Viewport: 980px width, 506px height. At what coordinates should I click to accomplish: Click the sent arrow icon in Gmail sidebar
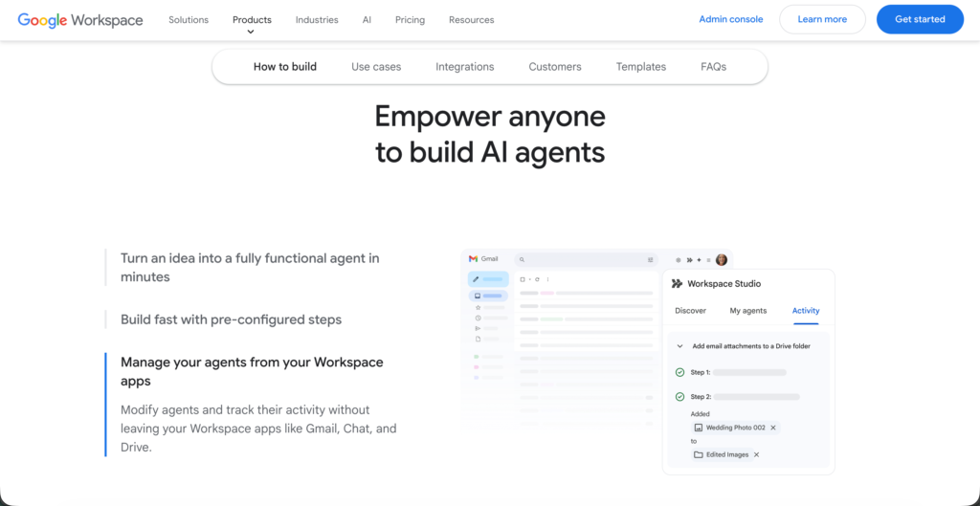[x=479, y=329]
